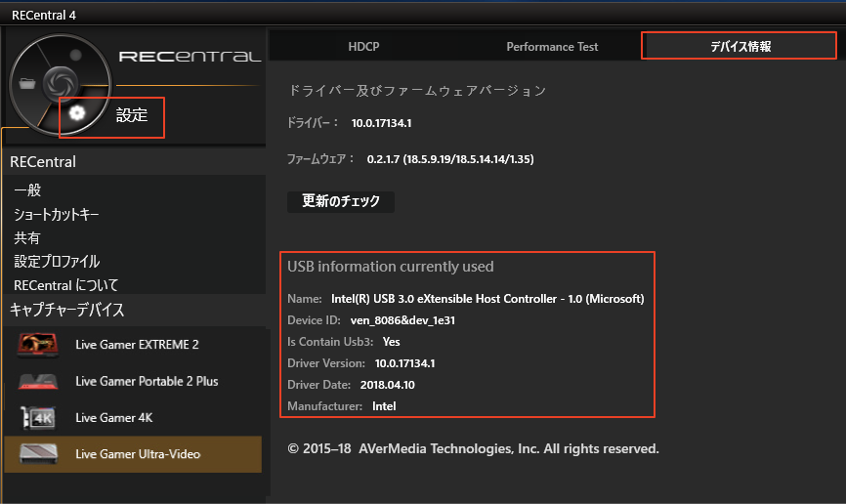Select Live Gamer EXTREME 2 text row

click(137, 345)
